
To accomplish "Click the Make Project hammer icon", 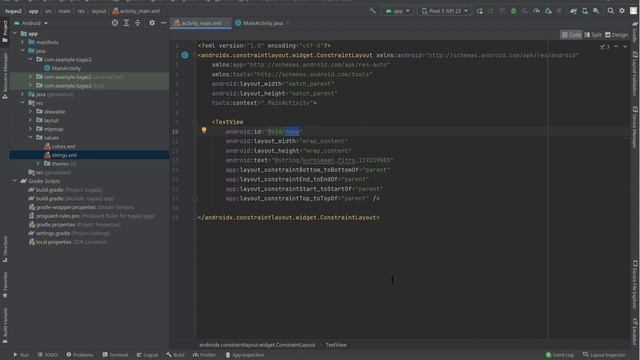I will tap(373, 11).
